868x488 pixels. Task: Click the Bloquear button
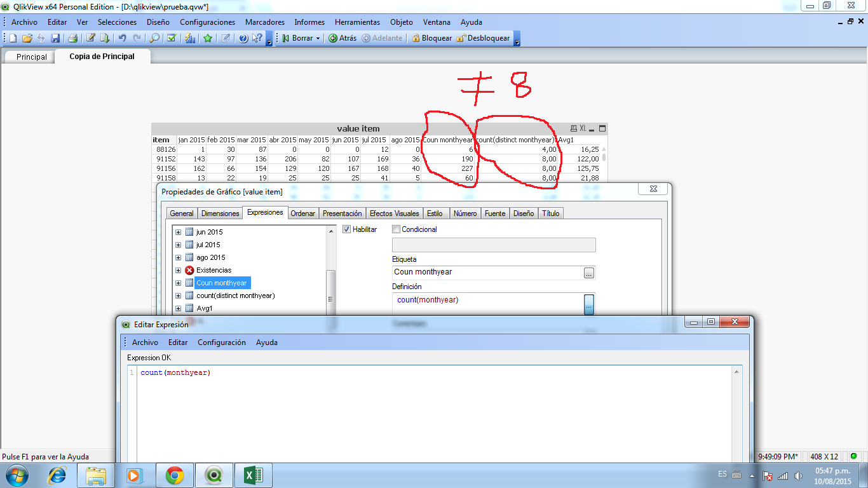(431, 38)
